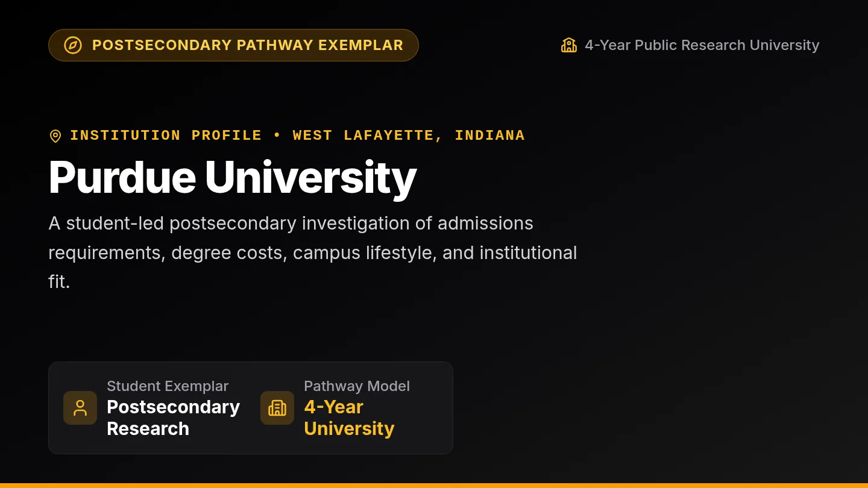Click the Student Exemplar label
Screen dimensions: 868x488
point(168,386)
